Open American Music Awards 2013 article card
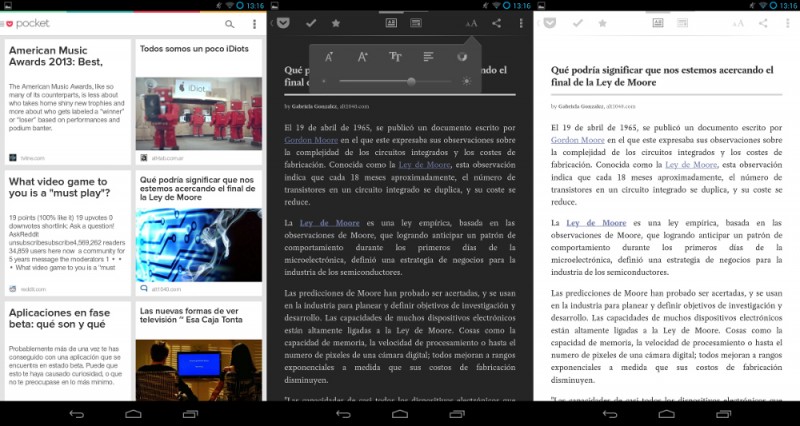Screen dimensions: 800x426 point(68,102)
